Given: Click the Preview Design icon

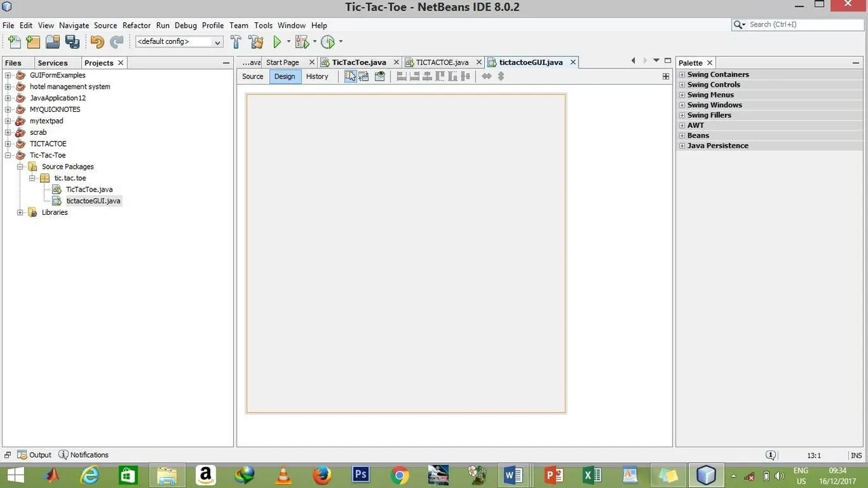Looking at the screenshot, I should click(x=380, y=77).
